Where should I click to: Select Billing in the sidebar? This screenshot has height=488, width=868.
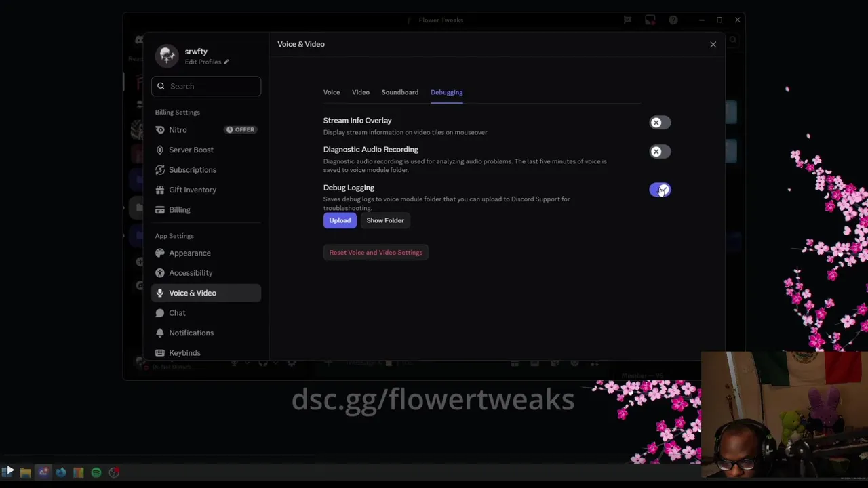point(206,209)
